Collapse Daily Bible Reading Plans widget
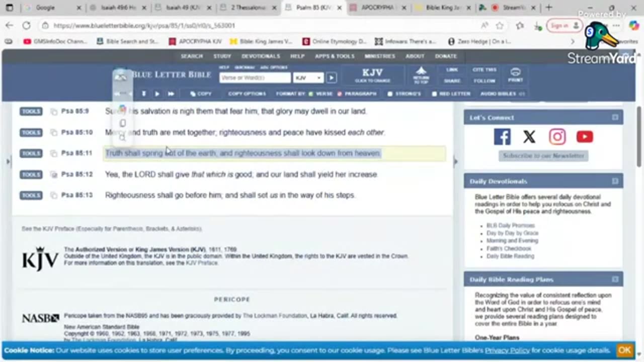 (x=615, y=279)
